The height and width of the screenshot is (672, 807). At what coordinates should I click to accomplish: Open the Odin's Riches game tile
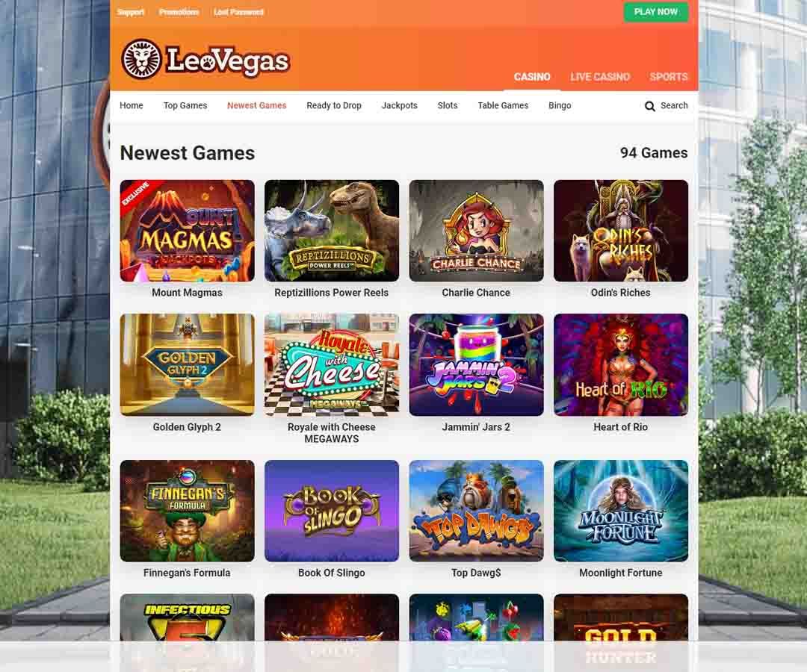tap(621, 231)
